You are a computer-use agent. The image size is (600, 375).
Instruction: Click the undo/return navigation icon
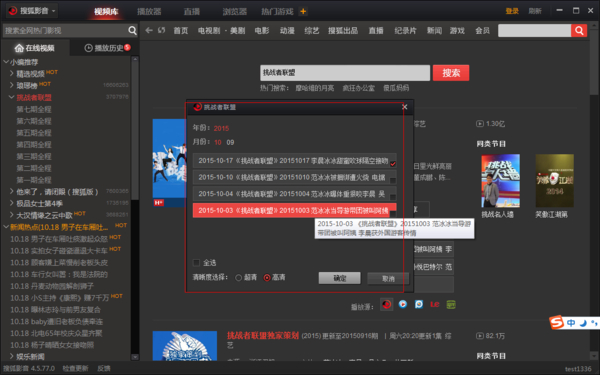pyautogui.click(x=161, y=30)
